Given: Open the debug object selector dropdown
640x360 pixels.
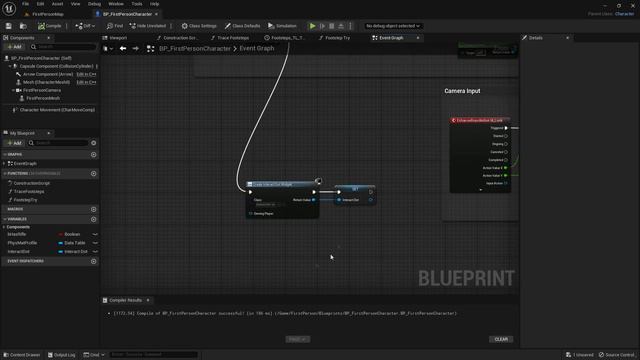Looking at the screenshot, I should 393,26.
